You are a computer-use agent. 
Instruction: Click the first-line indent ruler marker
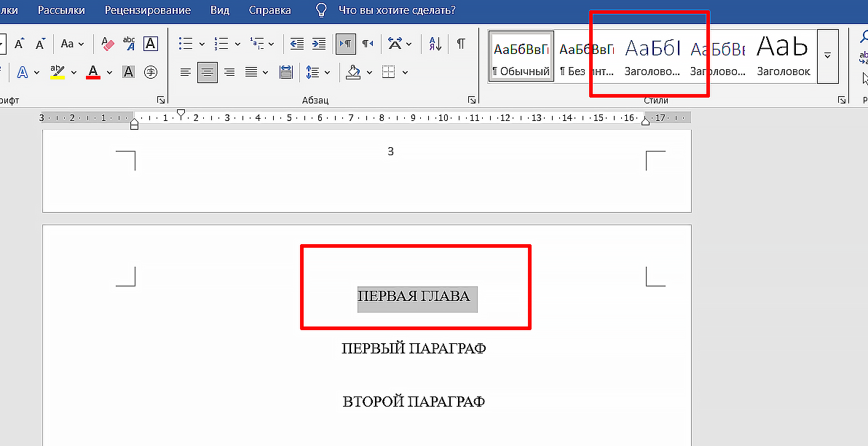click(181, 113)
